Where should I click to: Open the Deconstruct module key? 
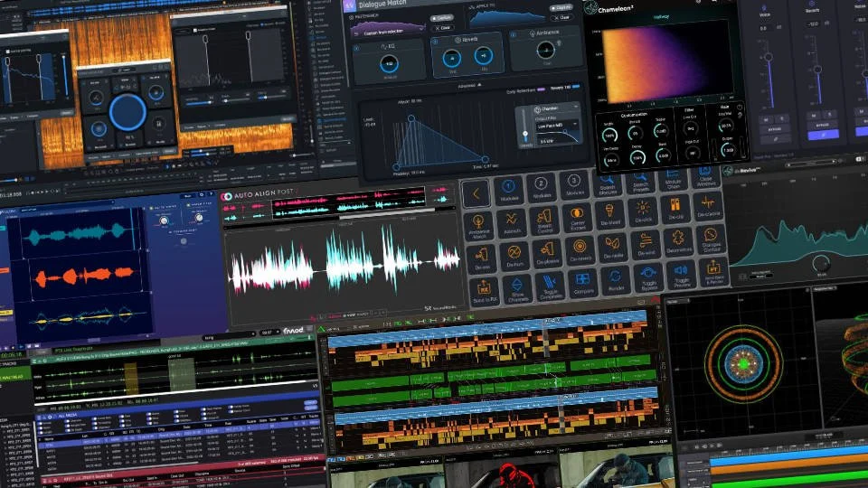point(678,241)
